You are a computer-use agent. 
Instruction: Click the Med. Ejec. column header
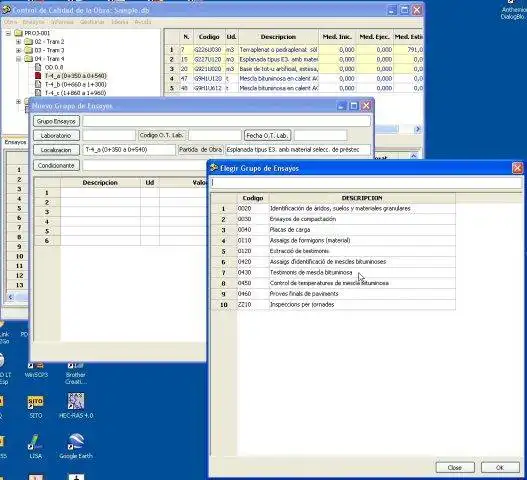[374, 37]
